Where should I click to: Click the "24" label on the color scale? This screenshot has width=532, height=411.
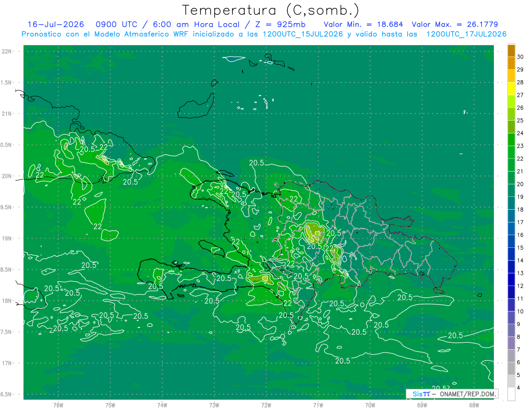click(520, 133)
